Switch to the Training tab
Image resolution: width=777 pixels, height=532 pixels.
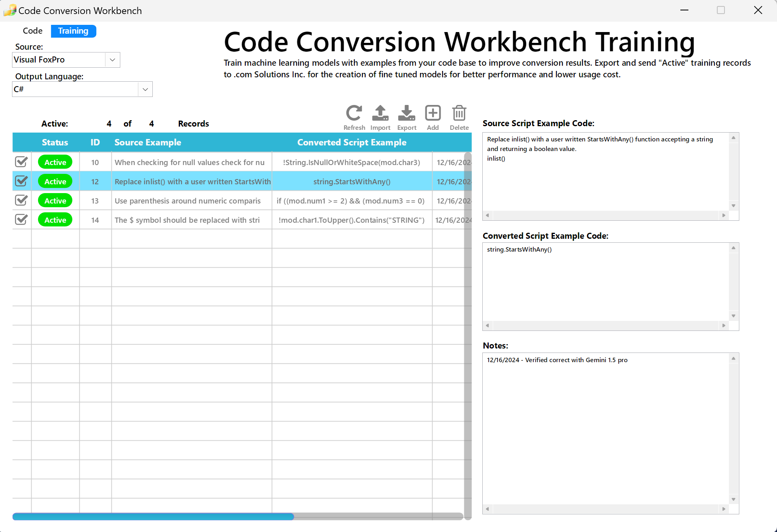[73, 31]
